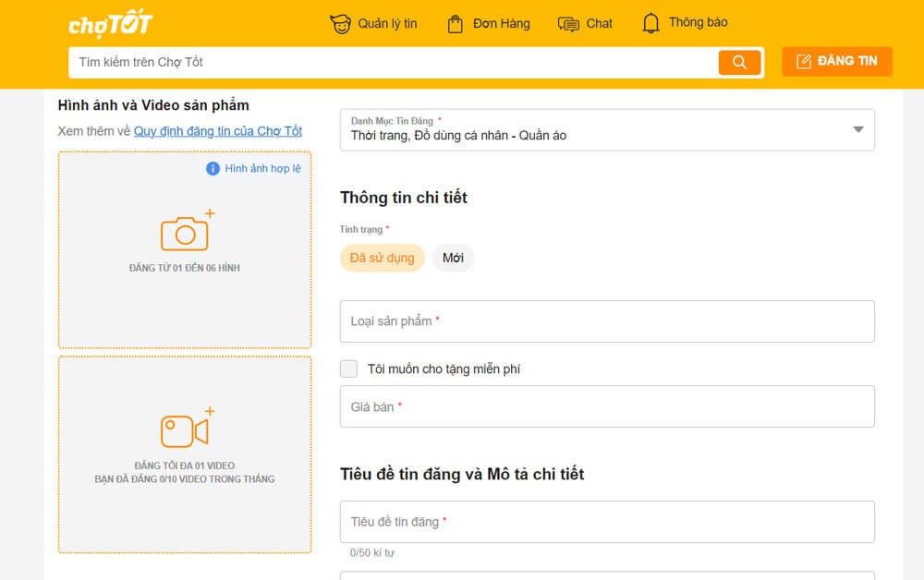
Task: Open Thông báo via the bell icon
Action: 650,22
